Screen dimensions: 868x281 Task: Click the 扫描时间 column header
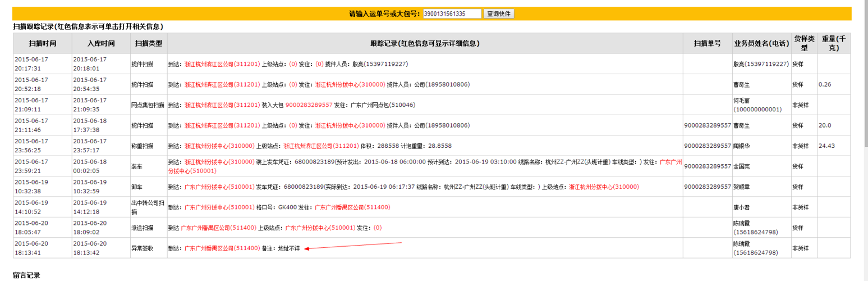pos(42,43)
